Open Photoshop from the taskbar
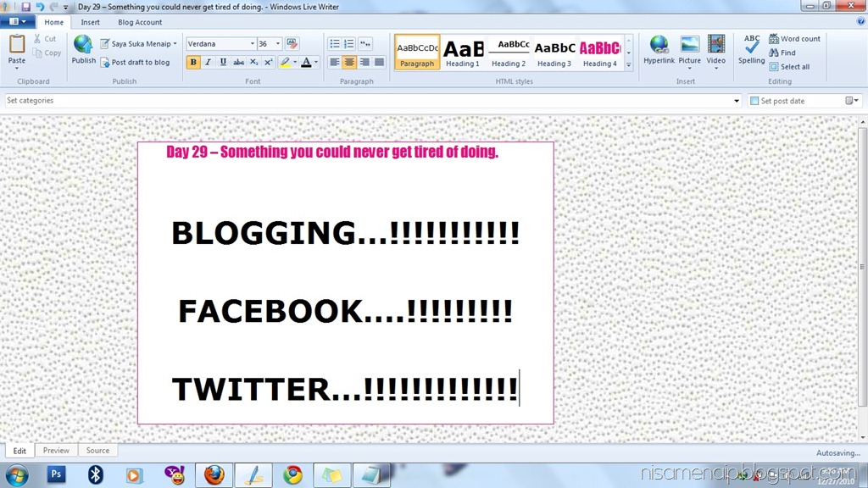Image resolution: width=868 pixels, height=488 pixels. (x=56, y=474)
